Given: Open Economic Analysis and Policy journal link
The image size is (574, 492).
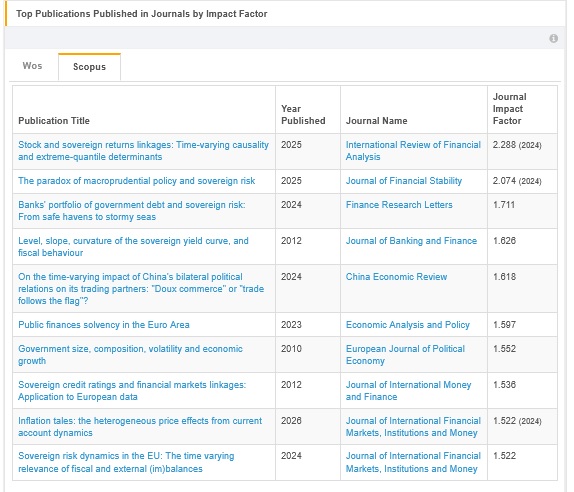Looking at the screenshot, I should [x=407, y=325].
